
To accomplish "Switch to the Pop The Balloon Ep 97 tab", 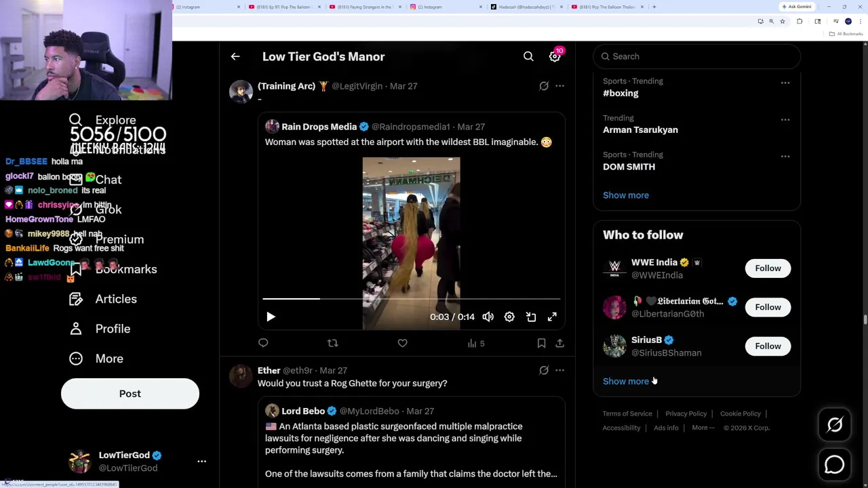I will [x=284, y=7].
